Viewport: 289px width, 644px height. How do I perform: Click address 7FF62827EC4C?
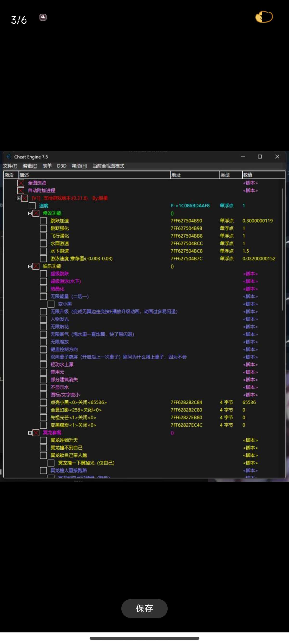coord(187,425)
